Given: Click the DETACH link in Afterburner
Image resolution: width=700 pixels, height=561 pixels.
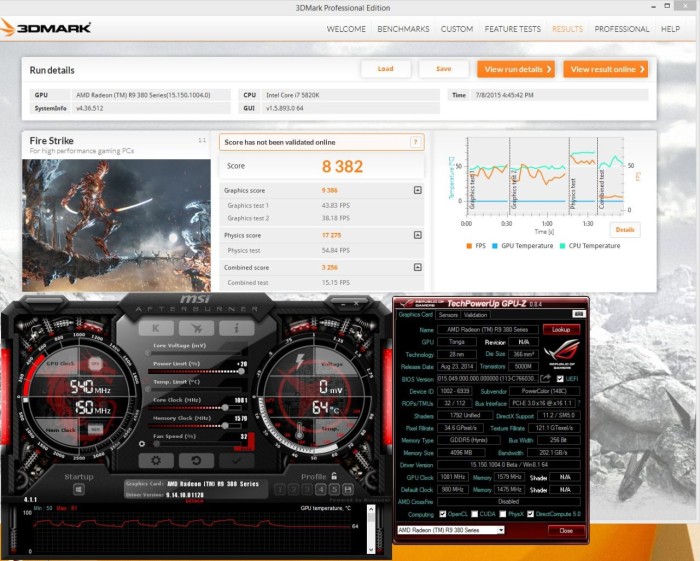Looking at the screenshot, I should 194,501.
